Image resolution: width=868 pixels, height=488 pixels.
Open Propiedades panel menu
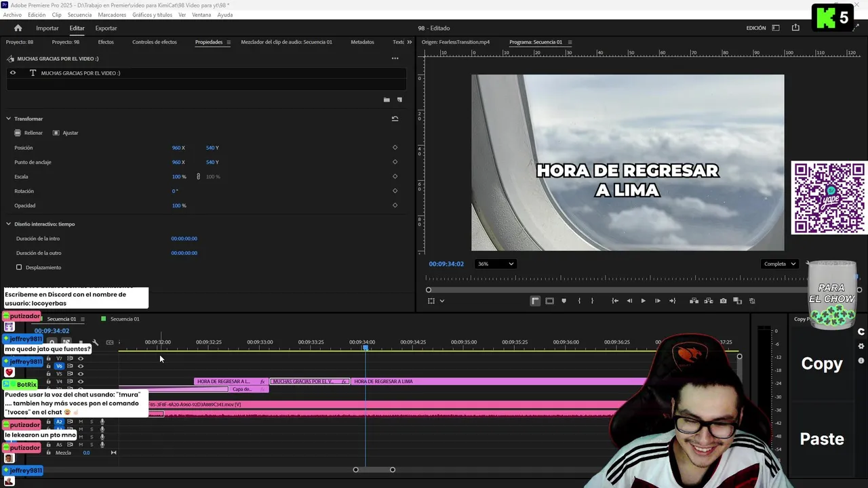point(228,42)
